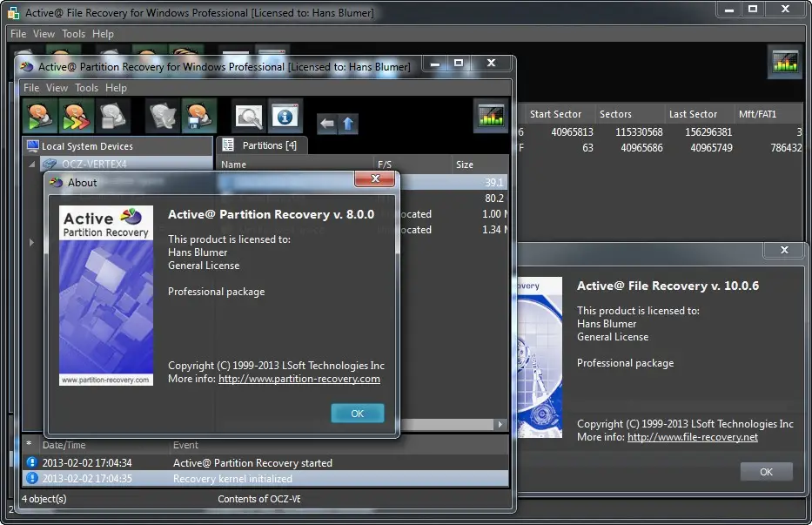Select the Local System Devices header
This screenshot has height=525, width=812.
pyautogui.click(x=117, y=146)
